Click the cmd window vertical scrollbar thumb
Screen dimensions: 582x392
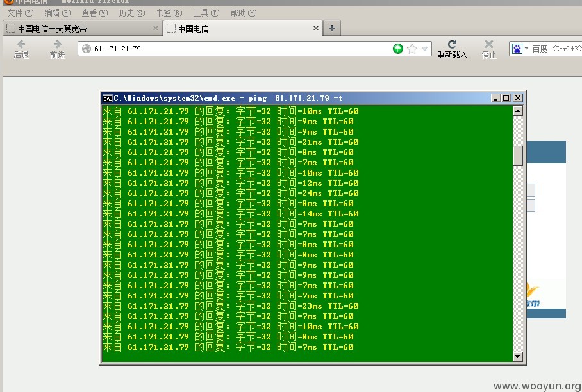coord(518,156)
